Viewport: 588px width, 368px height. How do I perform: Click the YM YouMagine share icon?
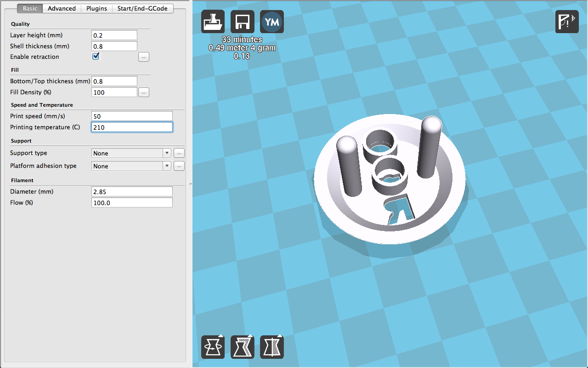pos(272,22)
